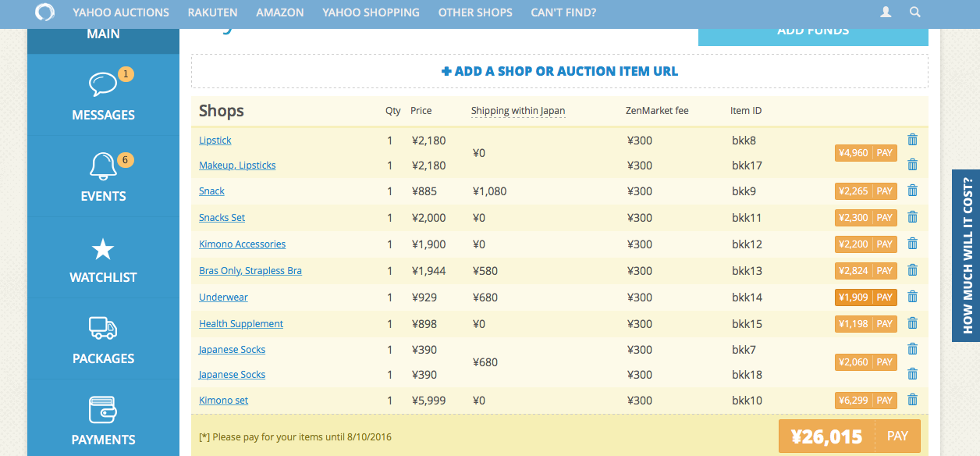The height and width of the screenshot is (456, 980).
Task: Open the Amazon menu item
Action: click(280, 12)
